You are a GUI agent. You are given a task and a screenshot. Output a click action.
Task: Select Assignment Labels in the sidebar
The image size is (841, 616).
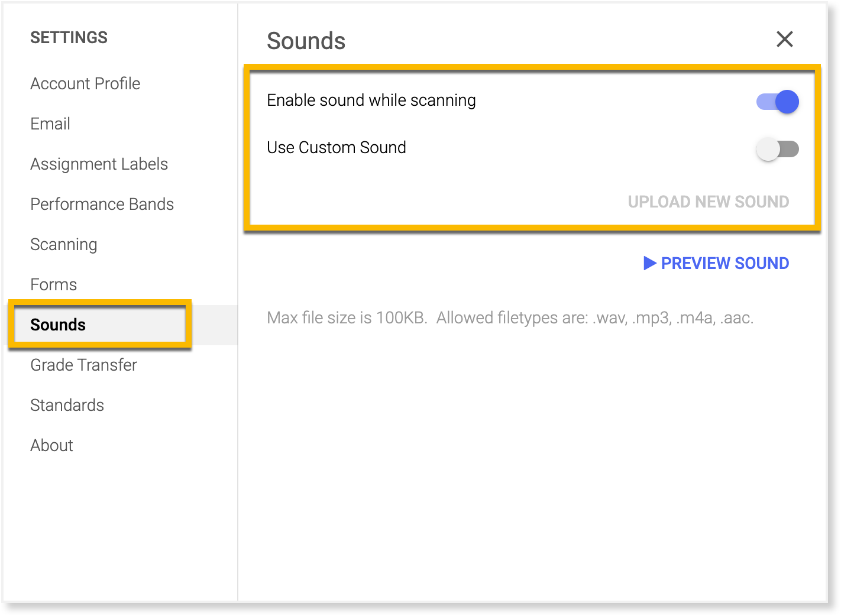tap(99, 164)
